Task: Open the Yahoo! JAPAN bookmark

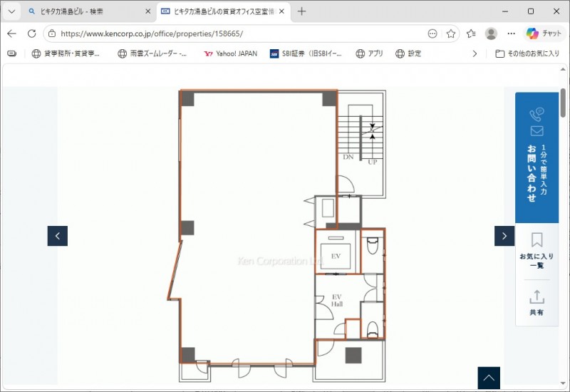Action: pos(230,54)
